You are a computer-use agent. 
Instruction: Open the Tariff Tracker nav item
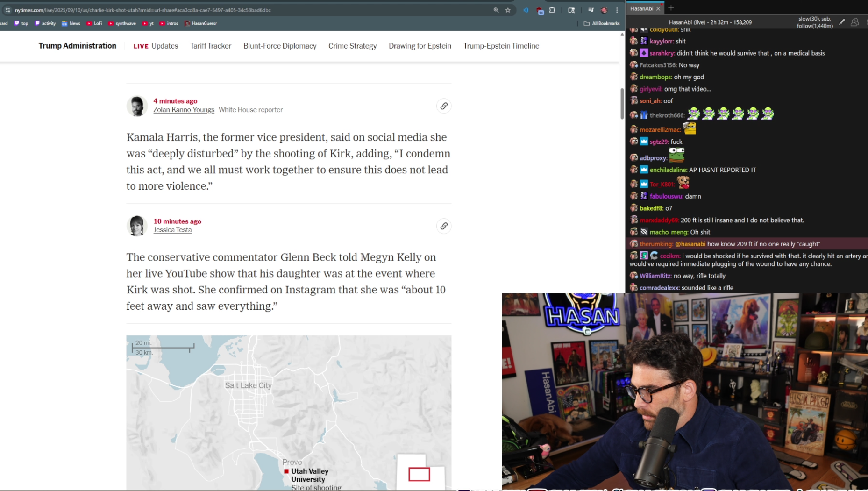(x=211, y=46)
